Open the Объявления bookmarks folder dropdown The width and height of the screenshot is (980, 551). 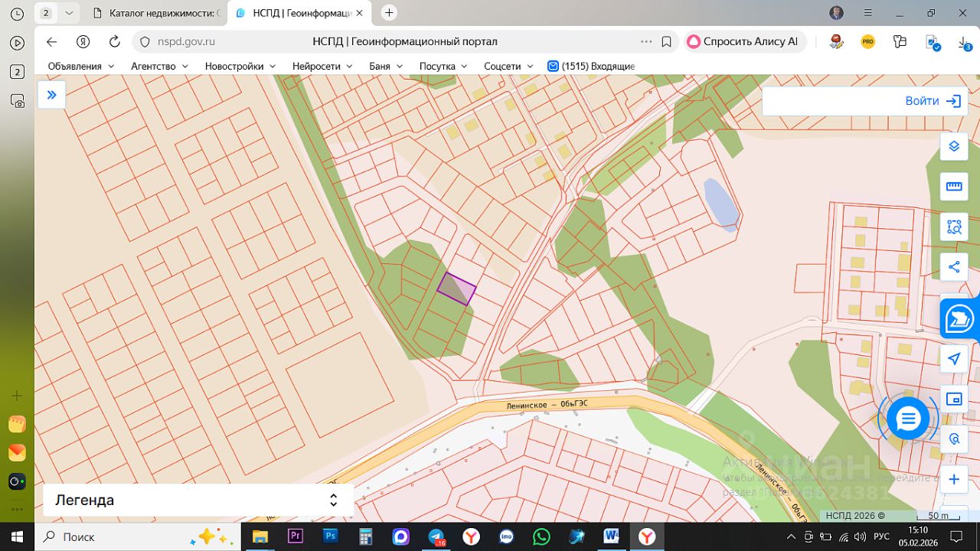pyautogui.click(x=80, y=67)
